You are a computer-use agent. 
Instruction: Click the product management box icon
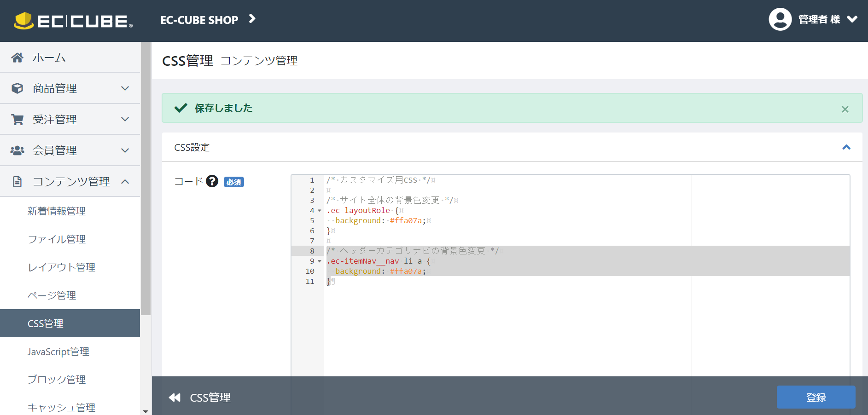pyautogui.click(x=17, y=88)
